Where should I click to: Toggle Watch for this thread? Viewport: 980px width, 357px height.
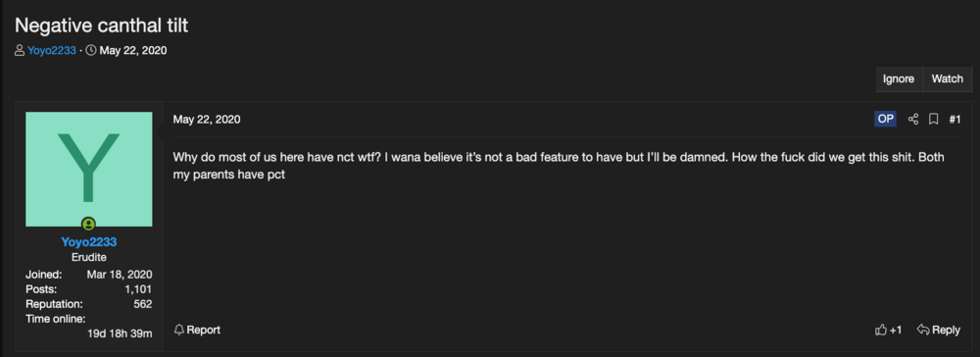[947, 78]
